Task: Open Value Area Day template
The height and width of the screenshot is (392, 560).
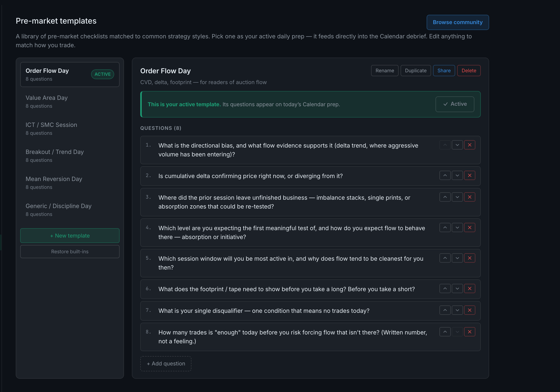Action: (70, 102)
